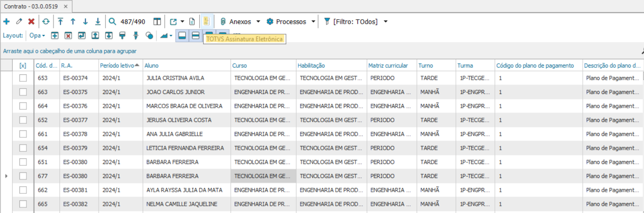Image resolution: width=644 pixels, height=213 pixels.
Task: Sort by Habilitação column header
Action: (331, 66)
